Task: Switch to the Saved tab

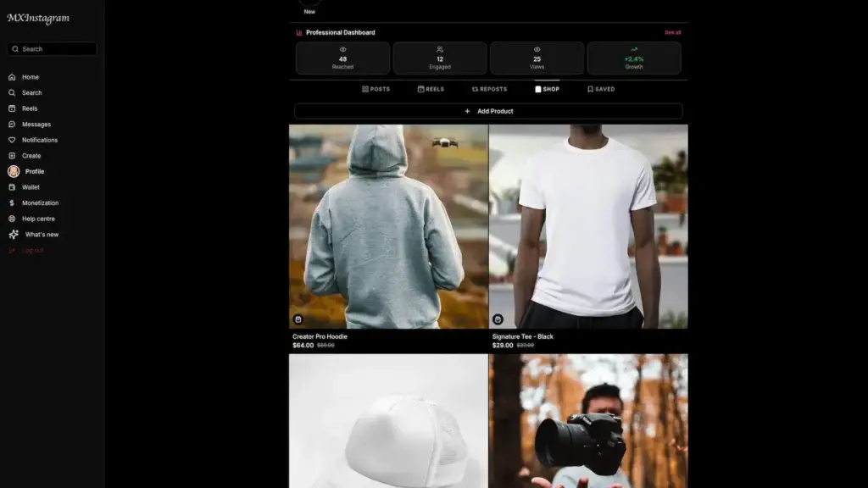Action: [601, 89]
